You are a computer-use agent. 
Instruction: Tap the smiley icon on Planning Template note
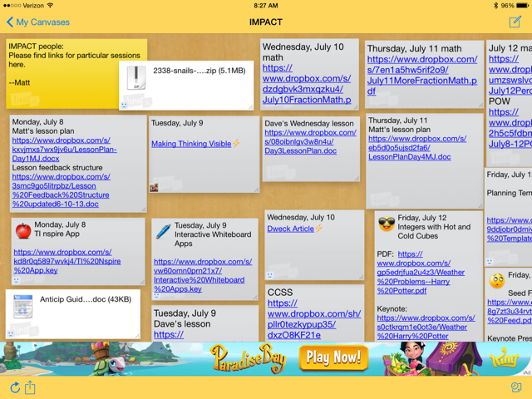click(x=490, y=262)
